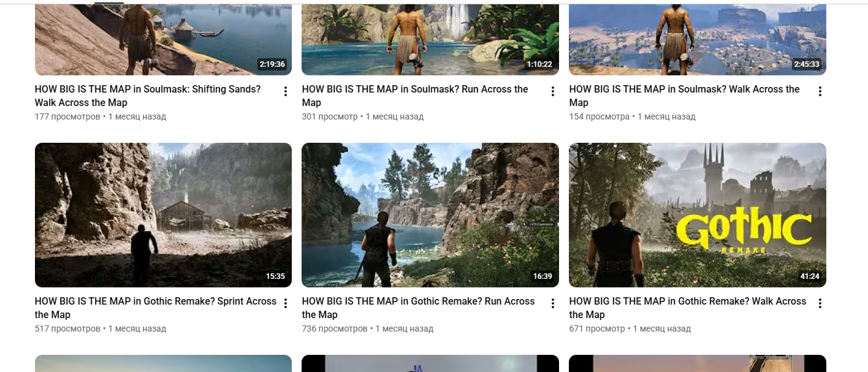Open title link 'Gothic Remake? Walk Across the Map'
This screenshot has width=868, height=372.
coord(688,308)
